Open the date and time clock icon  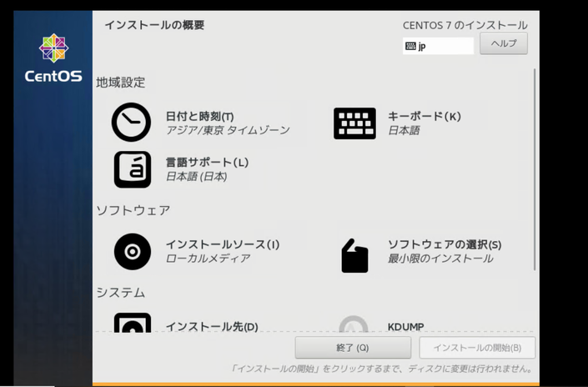click(131, 123)
